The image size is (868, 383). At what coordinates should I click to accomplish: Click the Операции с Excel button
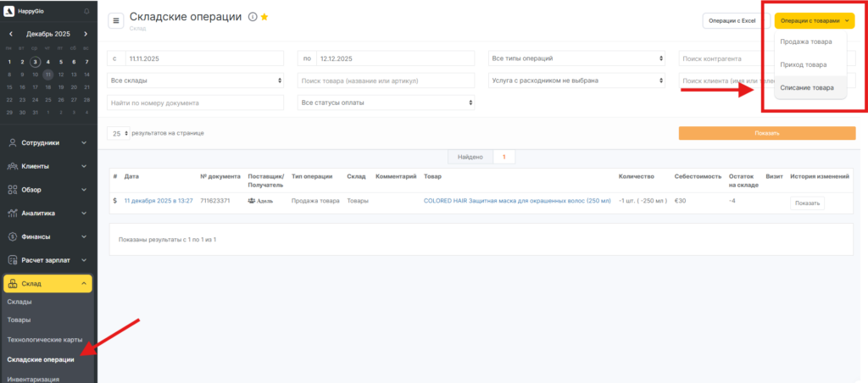pos(732,20)
